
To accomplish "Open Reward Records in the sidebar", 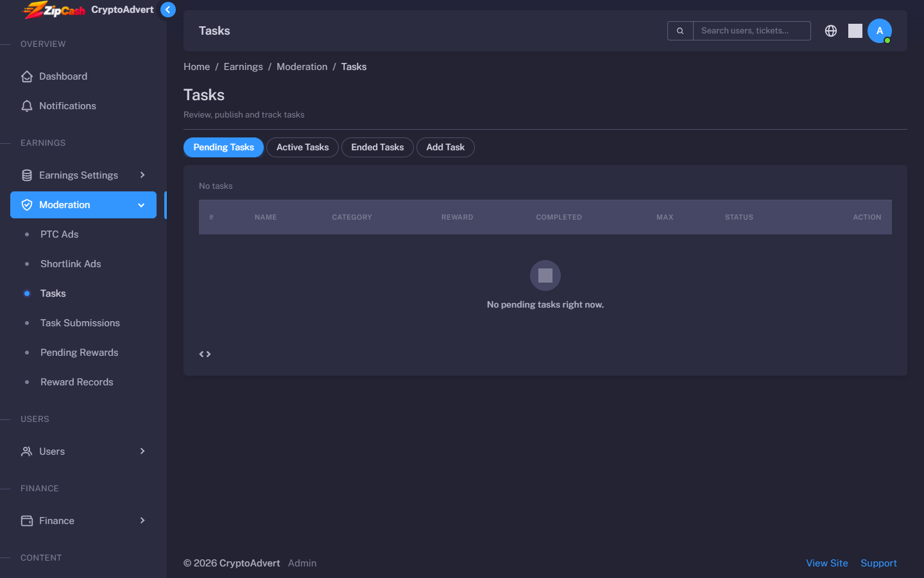I will pos(83,382).
